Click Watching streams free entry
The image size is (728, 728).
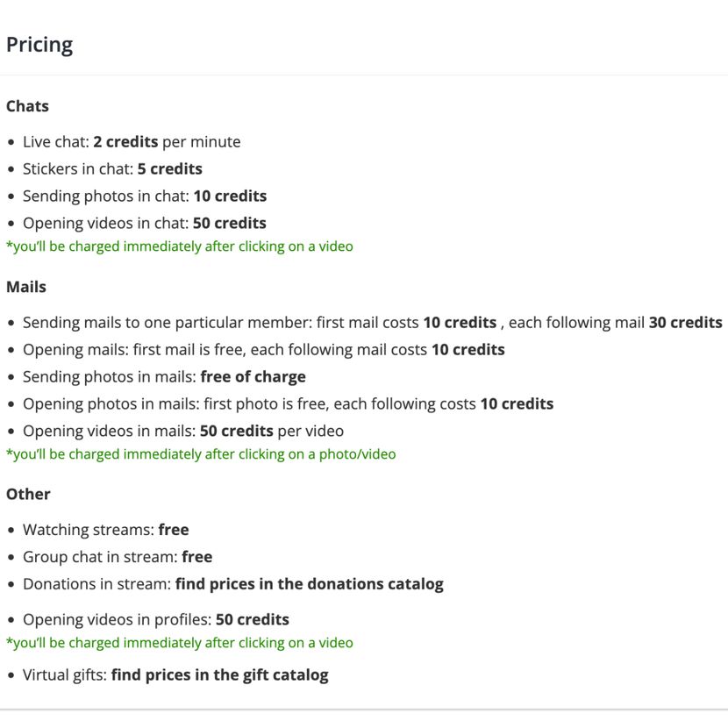point(106,530)
